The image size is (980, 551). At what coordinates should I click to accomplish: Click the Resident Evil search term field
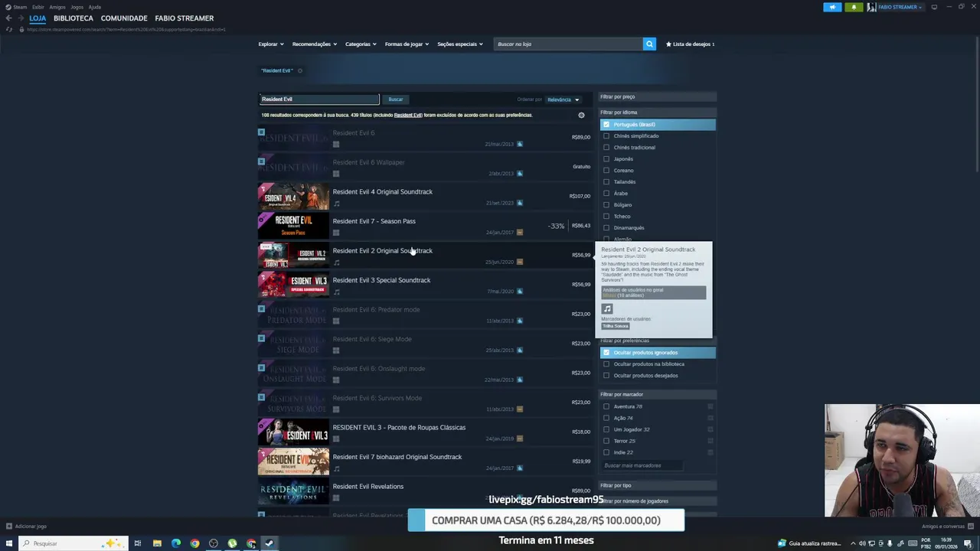point(319,99)
